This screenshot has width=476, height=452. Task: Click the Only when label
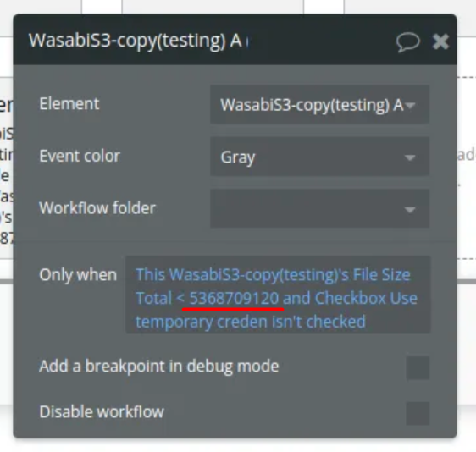click(78, 275)
